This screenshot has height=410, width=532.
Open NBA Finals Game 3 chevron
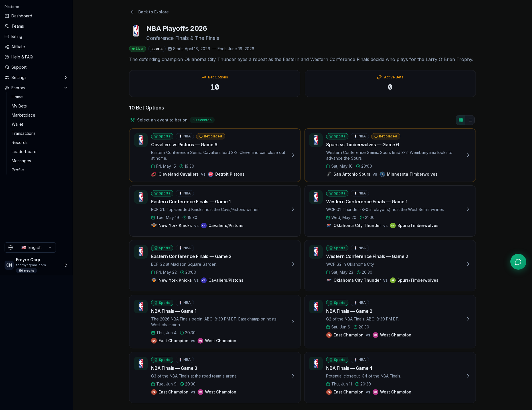pyautogui.click(x=293, y=376)
